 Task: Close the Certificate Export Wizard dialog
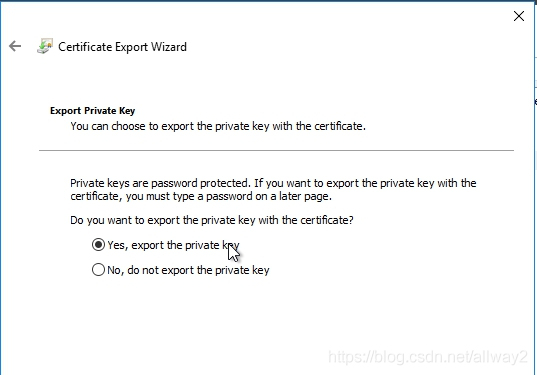(519, 16)
